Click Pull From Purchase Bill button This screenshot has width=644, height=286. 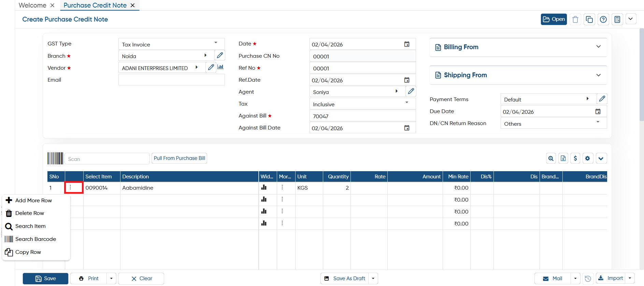(180, 158)
